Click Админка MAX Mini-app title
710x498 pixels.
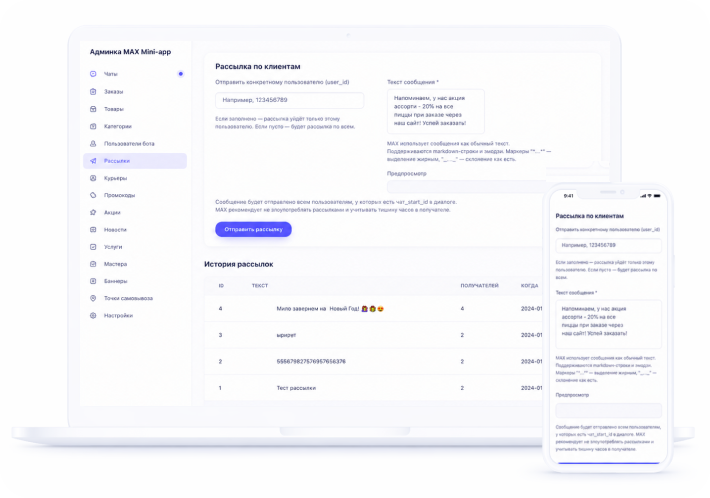click(130, 52)
